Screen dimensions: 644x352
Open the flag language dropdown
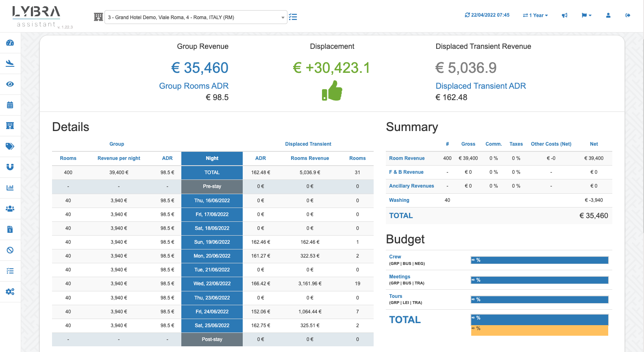[586, 15]
